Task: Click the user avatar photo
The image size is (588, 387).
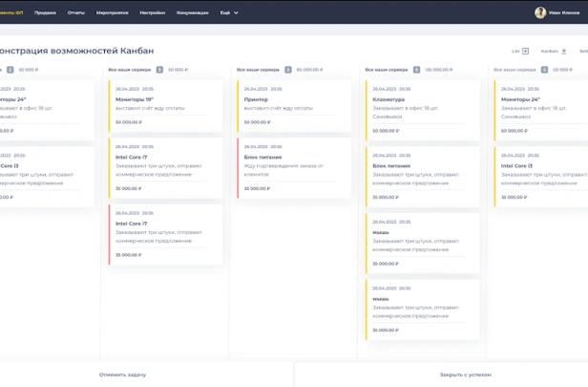Action: [540, 12]
